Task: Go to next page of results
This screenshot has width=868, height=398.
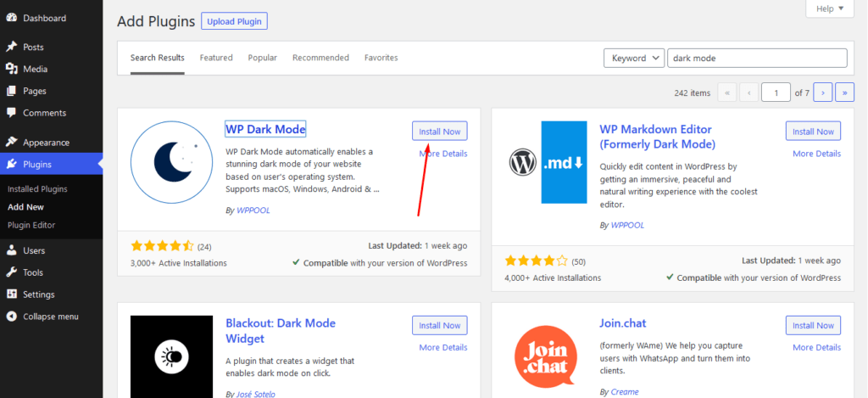Action: [823, 92]
